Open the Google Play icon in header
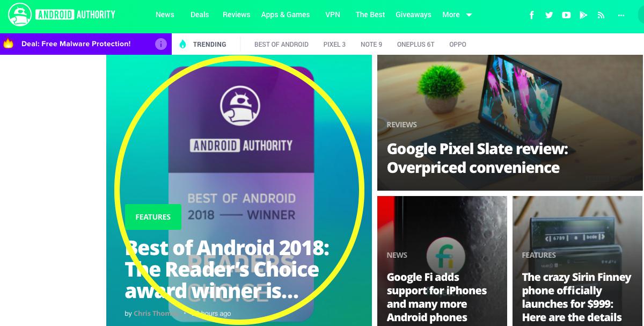This screenshot has height=326, width=644. (583, 15)
